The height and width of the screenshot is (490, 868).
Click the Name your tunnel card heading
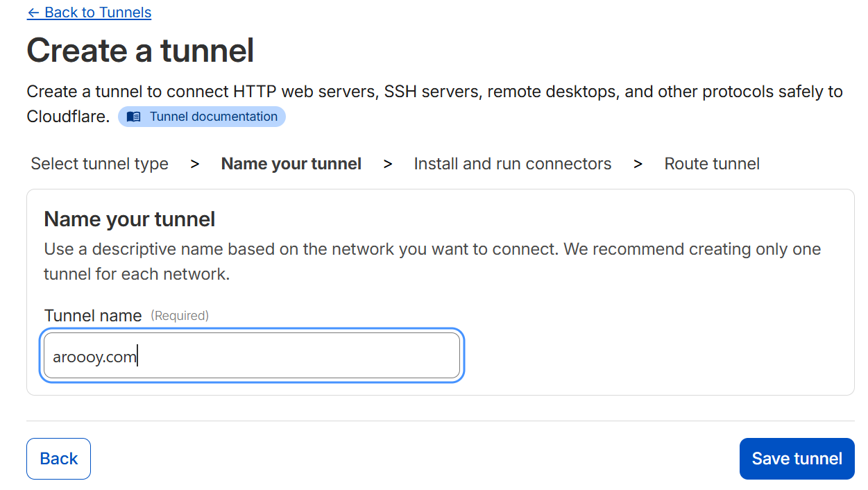point(130,219)
